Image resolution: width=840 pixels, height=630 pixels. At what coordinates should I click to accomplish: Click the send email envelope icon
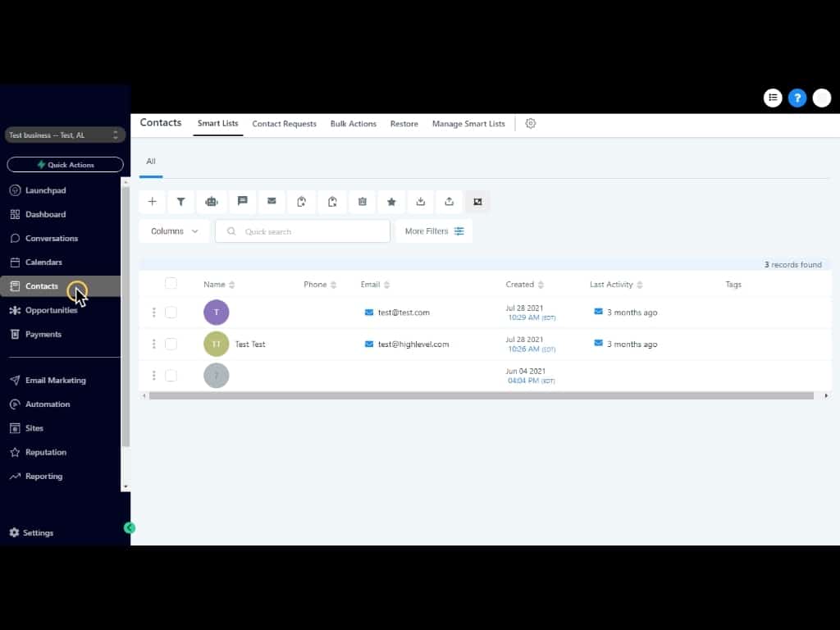[x=272, y=202]
